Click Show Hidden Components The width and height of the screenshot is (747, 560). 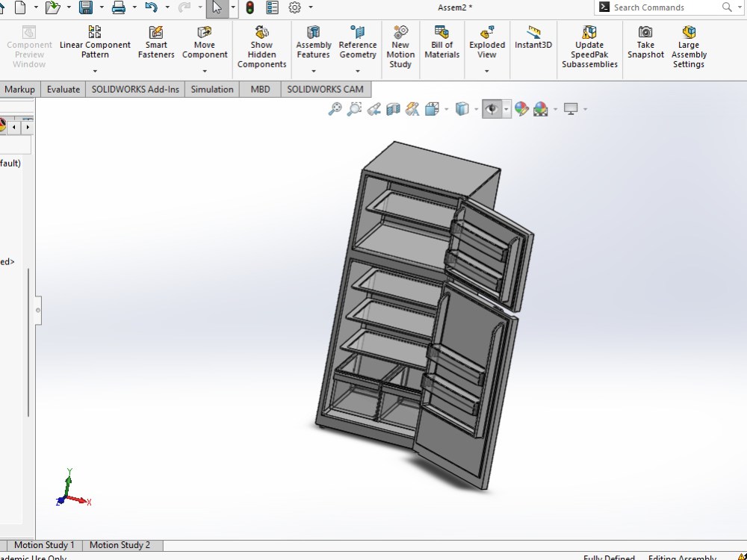(x=261, y=47)
